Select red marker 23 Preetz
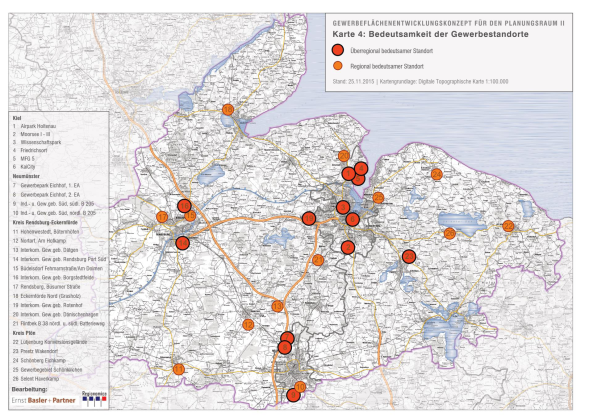The height and width of the screenshot is (417, 589). click(x=409, y=257)
